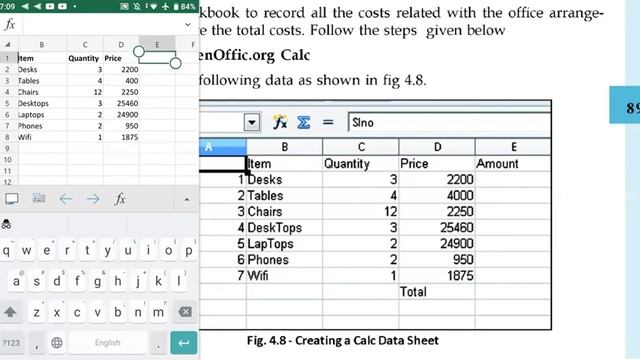The width and height of the screenshot is (640, 360).
Task: Tap the q key on the keyboard
Action: pyautogui.click(x=6, y=250)
